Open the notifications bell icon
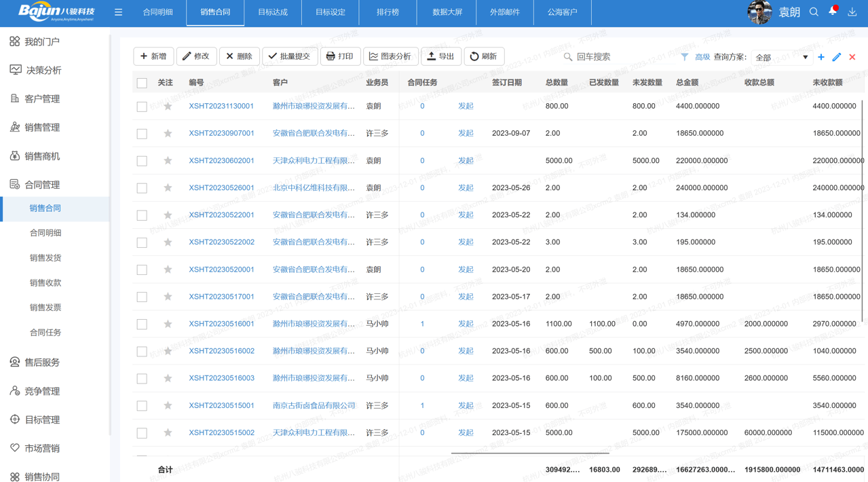 point(832,12)
